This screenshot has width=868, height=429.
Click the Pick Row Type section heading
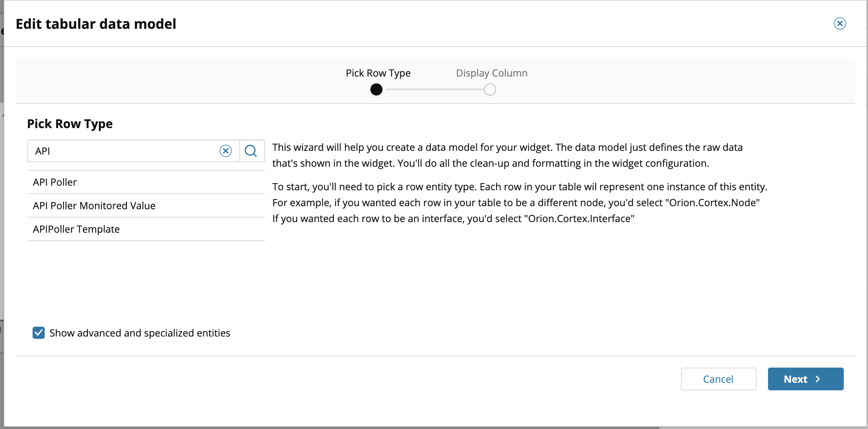[x=70, y=124]
